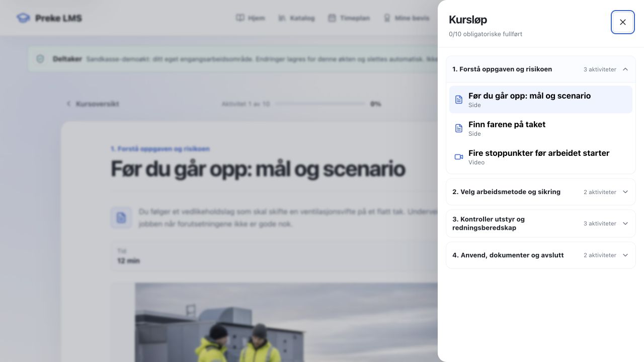Expand section 3 Kontroller utstyr og redningsberedskap
The width and height of the screenshot is (644, 362).
coord(540,224)
